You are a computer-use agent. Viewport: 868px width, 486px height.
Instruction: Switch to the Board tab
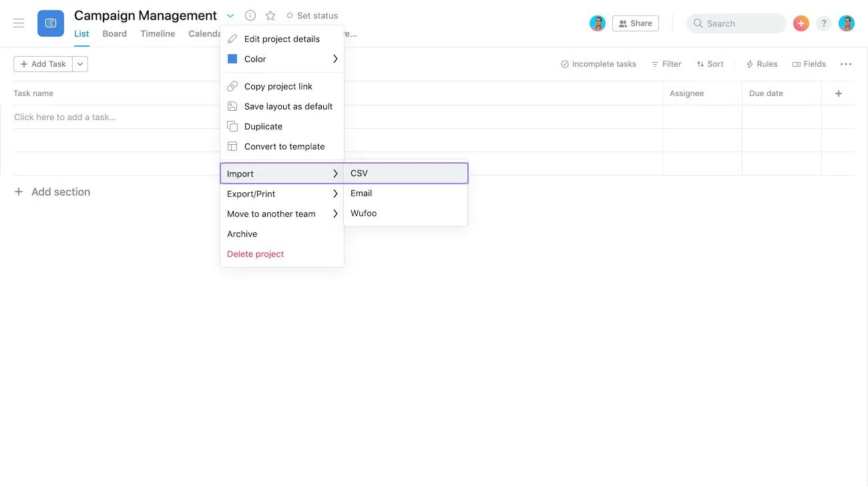pos(114,33)
